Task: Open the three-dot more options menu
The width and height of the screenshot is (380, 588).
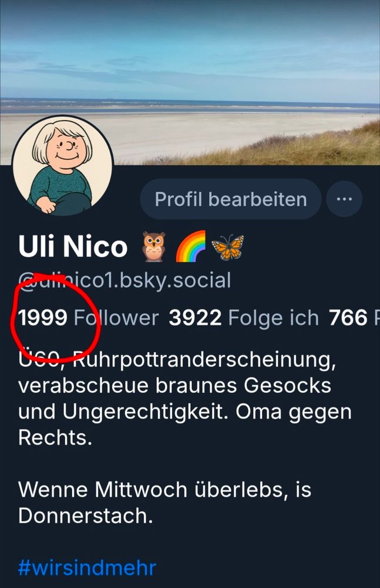Action: click(x=344, y=199)
